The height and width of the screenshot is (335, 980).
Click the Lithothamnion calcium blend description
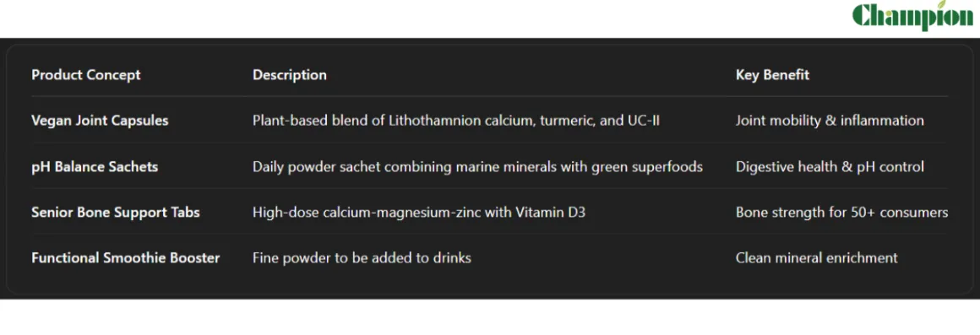[455, 121]
